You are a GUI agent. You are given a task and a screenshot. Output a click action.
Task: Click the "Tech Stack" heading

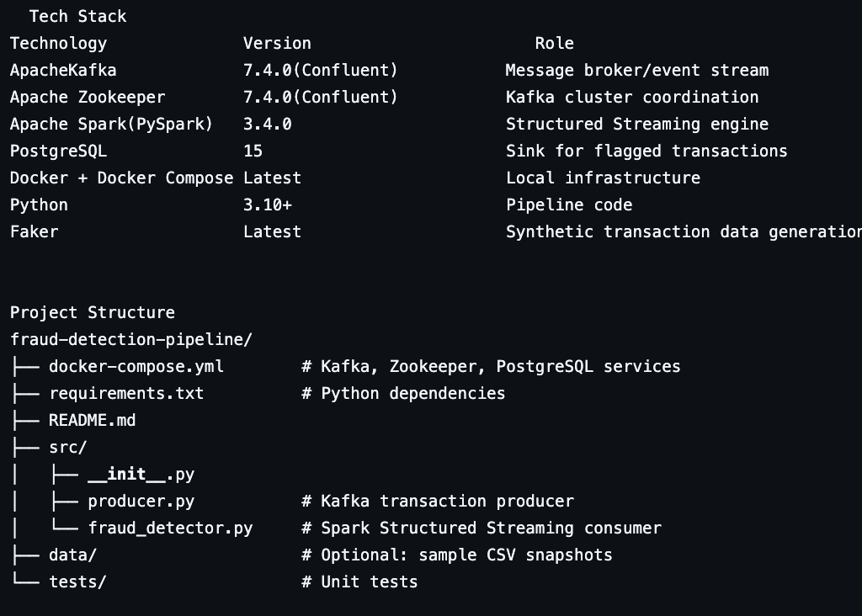pos(77,16)
